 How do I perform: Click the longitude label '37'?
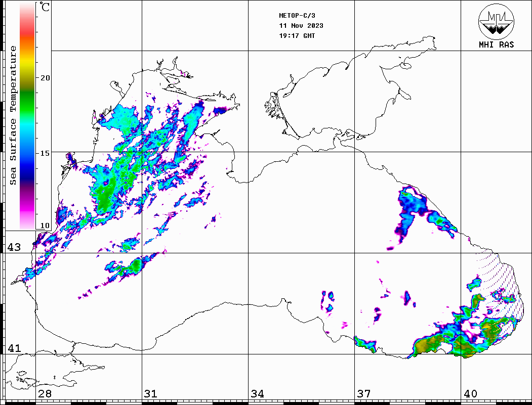(x=364, y=394)
